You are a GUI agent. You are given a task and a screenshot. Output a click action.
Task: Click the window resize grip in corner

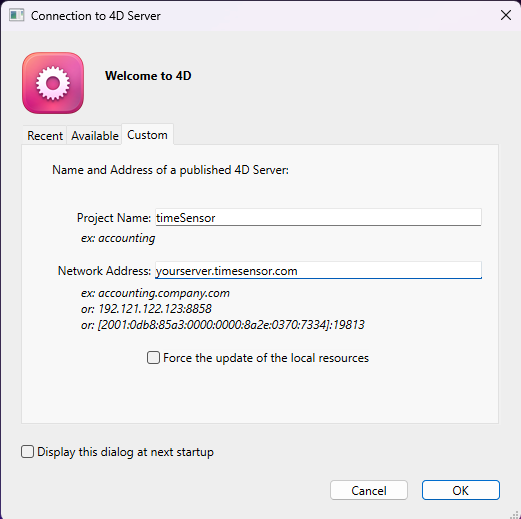pos(515,514)
